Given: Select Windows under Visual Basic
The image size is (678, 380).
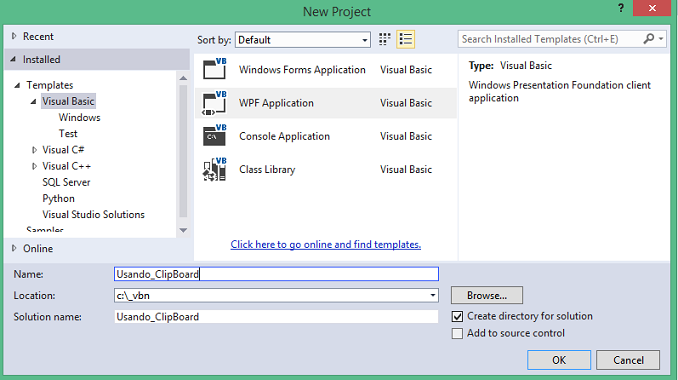Looking at the screenshot, I should click(80, 117).
